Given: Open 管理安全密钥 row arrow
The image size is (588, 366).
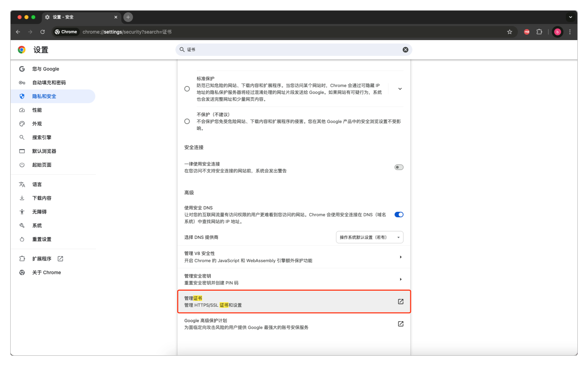Looking at the screenshot, I should pyautogui.click(x=401, y=279).
